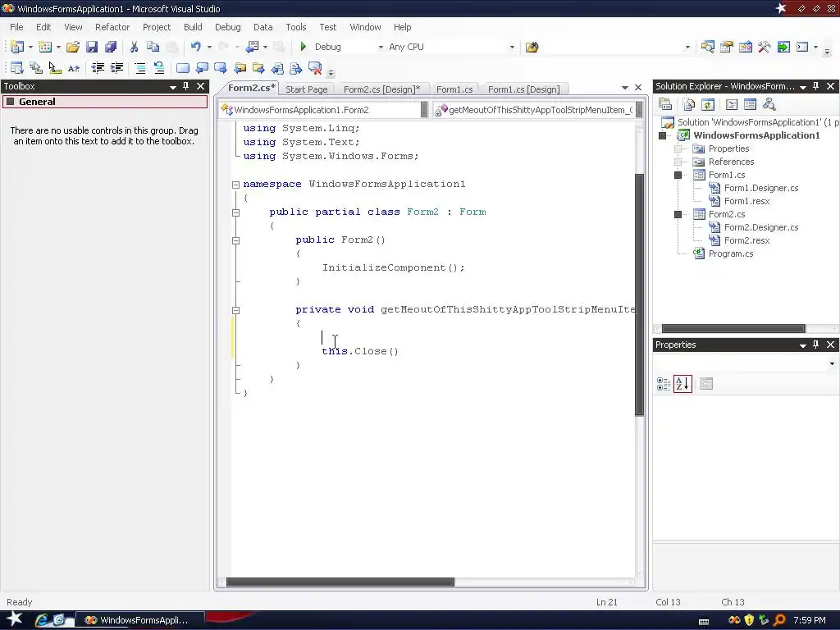Click the Copy icon
Viewport: 840px width, 630px height.
tap(153, 47)
